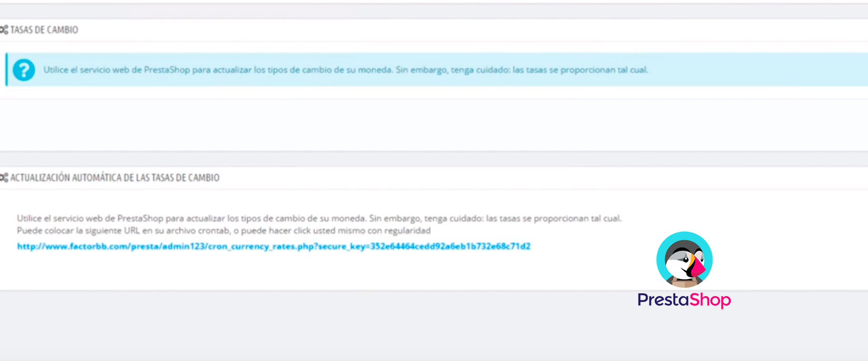Click the 'Puede colocar la siguiente URL' line
The image size is (868, 361).
224,231
